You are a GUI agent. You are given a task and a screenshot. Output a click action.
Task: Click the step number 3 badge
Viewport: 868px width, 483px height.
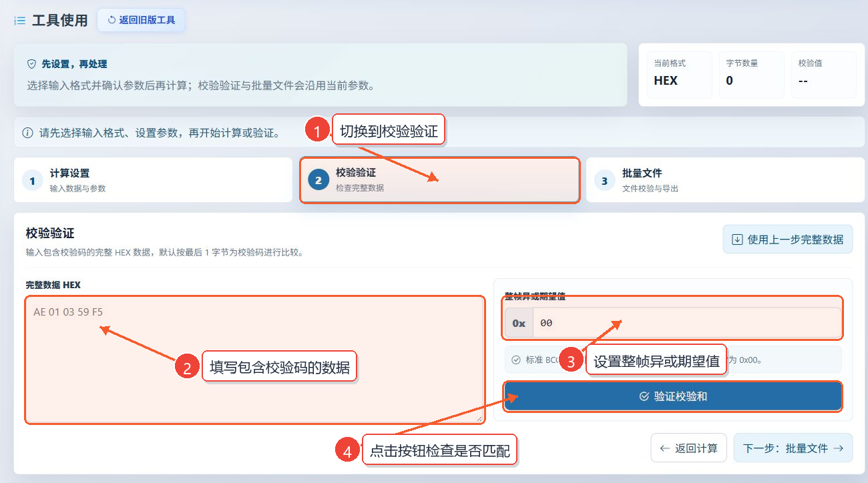(604, 181)
